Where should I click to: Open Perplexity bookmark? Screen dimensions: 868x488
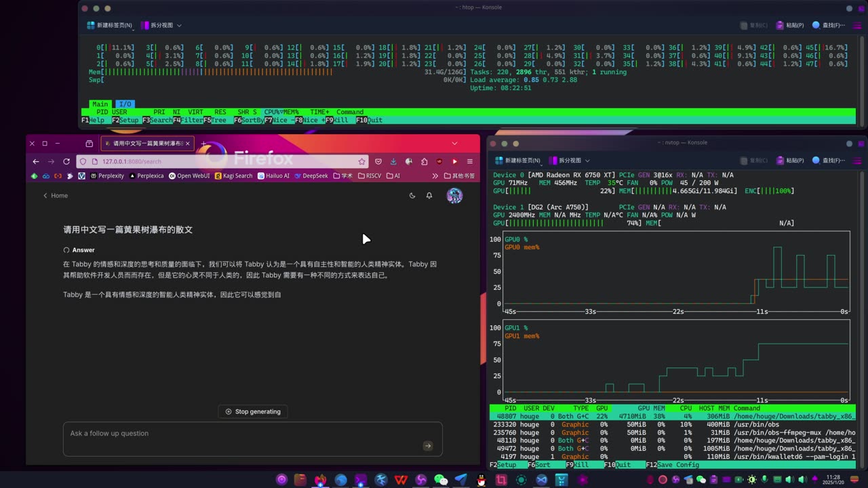pyautogui.click(x=106, y=176)
